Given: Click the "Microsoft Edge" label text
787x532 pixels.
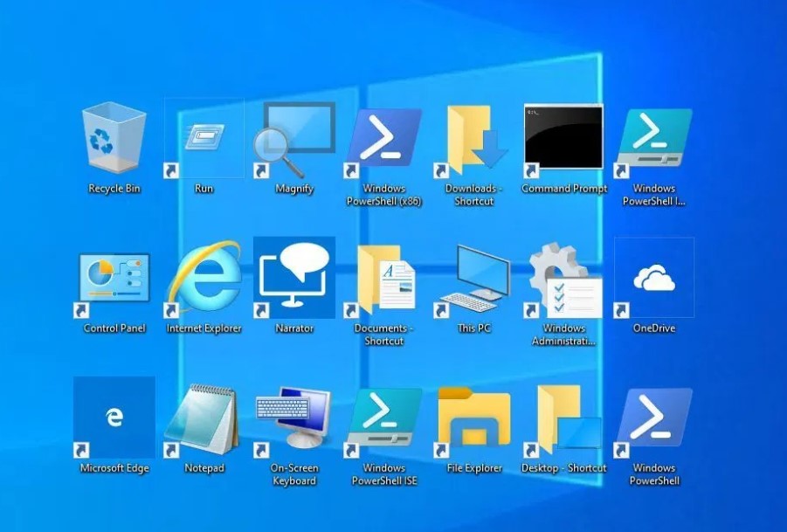Looking at the screenshot, I should pyautogui.click(x=114, y=468).
